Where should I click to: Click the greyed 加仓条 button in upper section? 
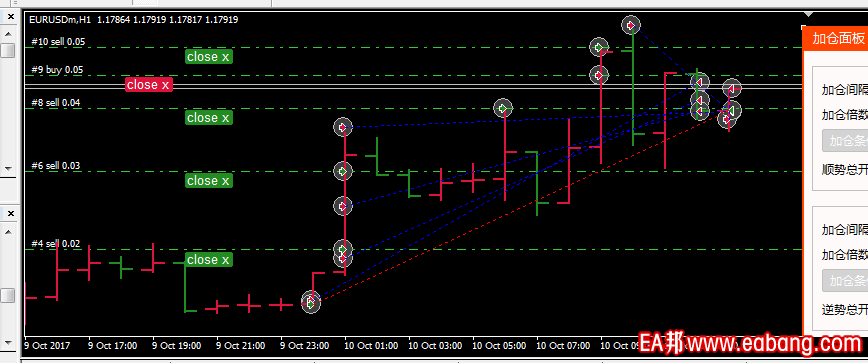[845, 141]
